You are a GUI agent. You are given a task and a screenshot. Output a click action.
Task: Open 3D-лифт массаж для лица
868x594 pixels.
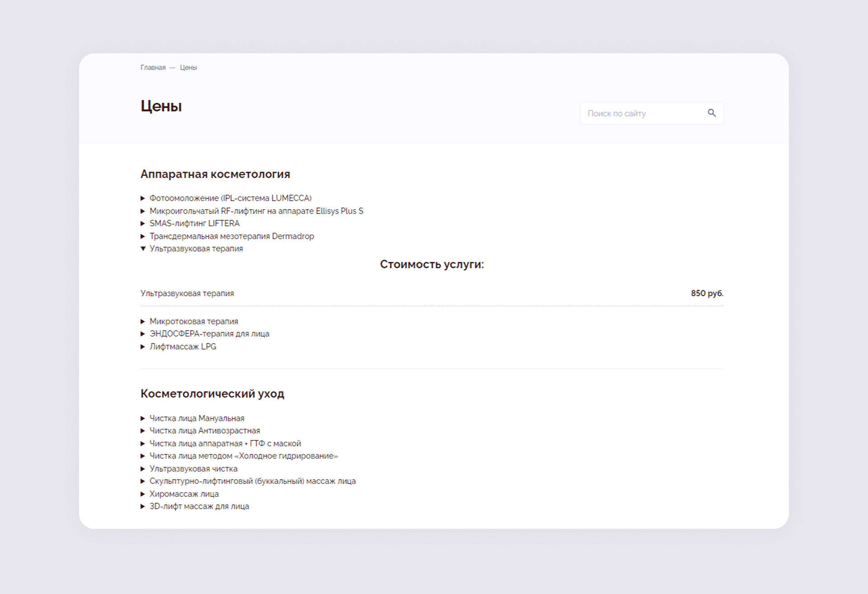point(199,507)
